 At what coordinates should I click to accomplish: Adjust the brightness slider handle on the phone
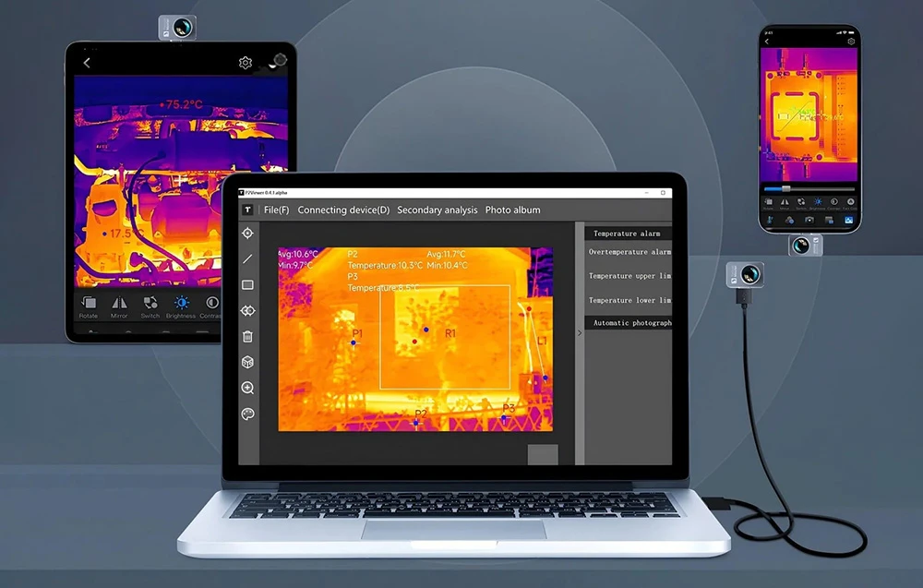click(x=785, y=189)
